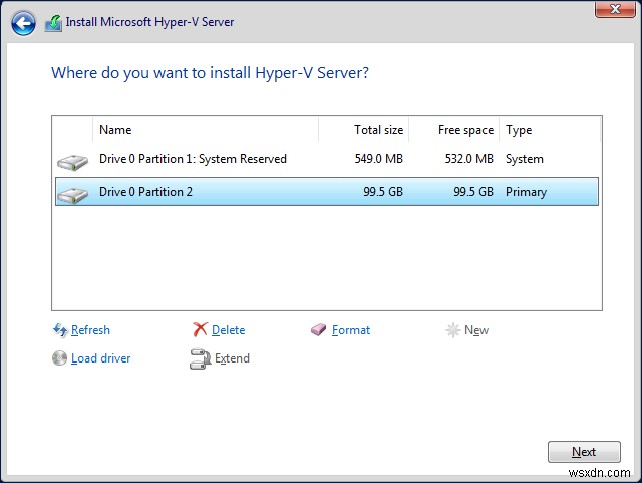This screenshot has width=642, height=483.
Task: Open the Load driver link
Action: (x=101, y=358)
